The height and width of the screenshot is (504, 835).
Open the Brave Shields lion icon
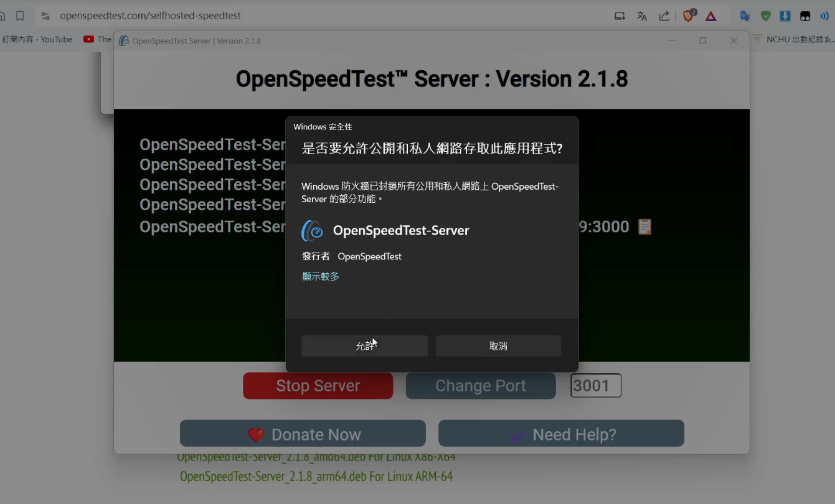click(x=689, y=16)
